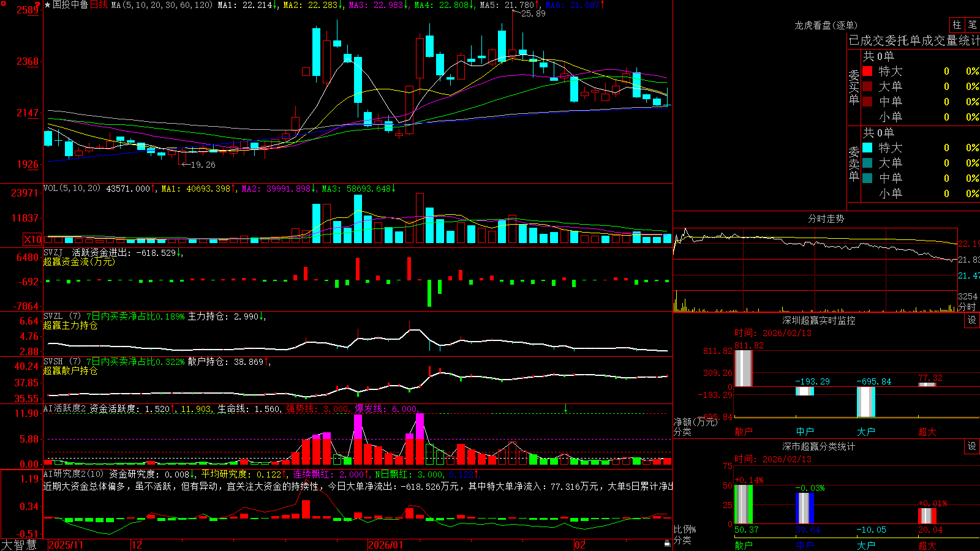The height and width of the screenshot is (551, 980).
Task: Toggle the 分时 intraday view label
Action: click(x=967, y=307)
